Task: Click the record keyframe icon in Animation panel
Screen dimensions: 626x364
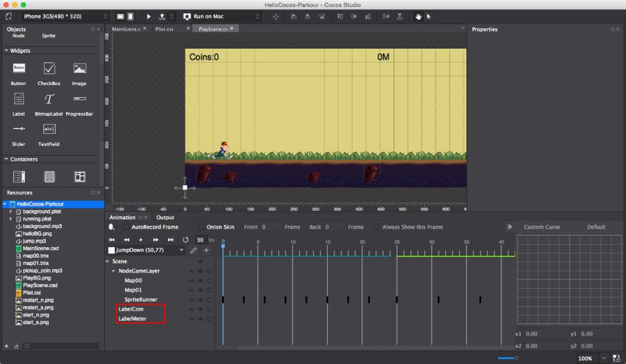Action: [111, 227]
